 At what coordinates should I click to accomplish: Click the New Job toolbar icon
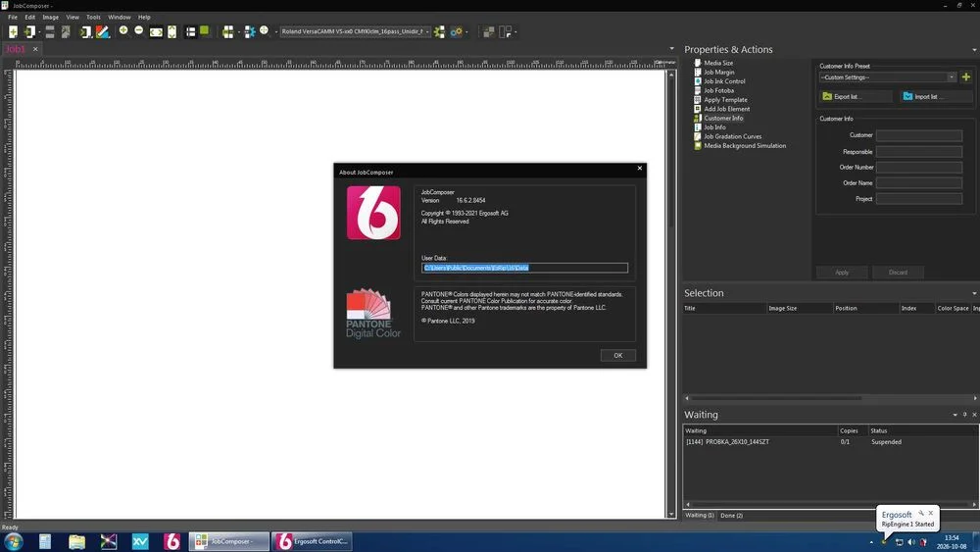point(13,32)
